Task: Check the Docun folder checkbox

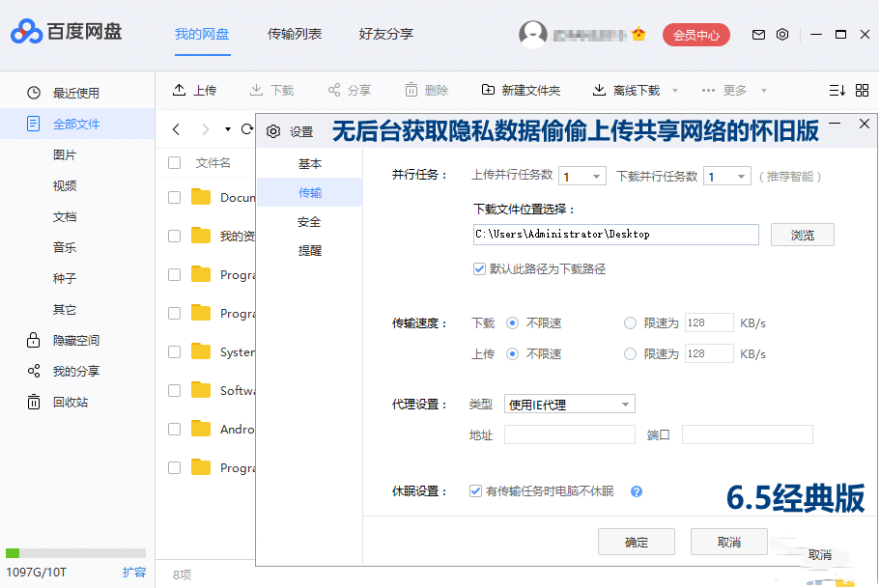Action: tap(174, 197)
